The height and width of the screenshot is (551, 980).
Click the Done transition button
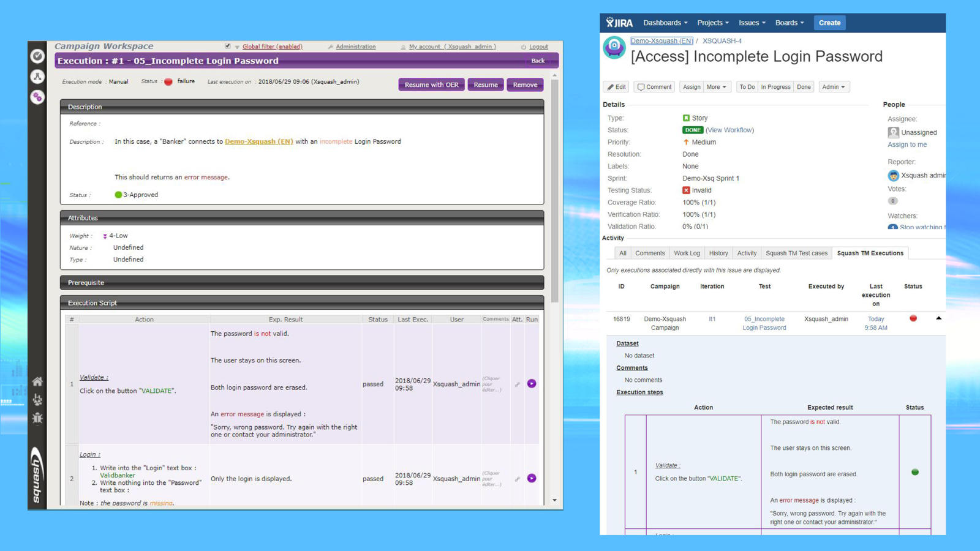click(x=804, y=87)
